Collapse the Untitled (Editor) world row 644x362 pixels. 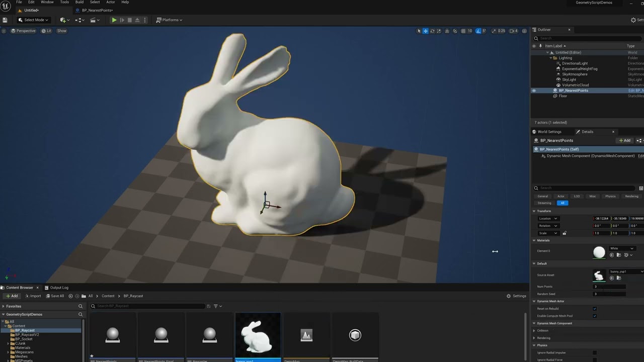547,52
